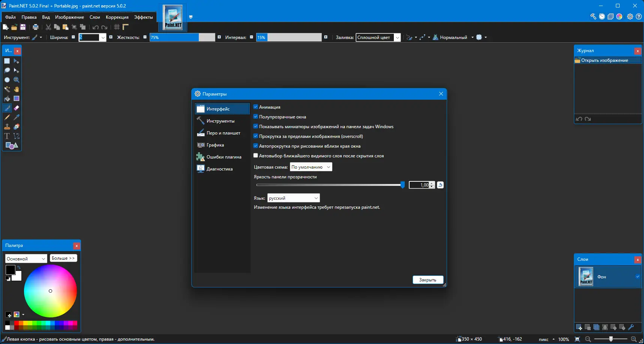Viewport: 644px width, 344px height.
Task: Toggle the Colors window icon
Action: coord(619,16)
